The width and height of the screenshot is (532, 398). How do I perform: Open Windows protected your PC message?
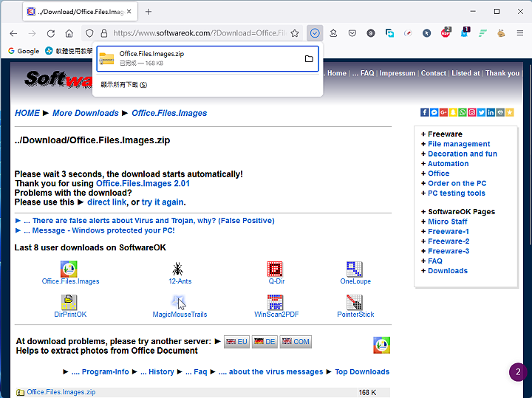pos(100,230)
